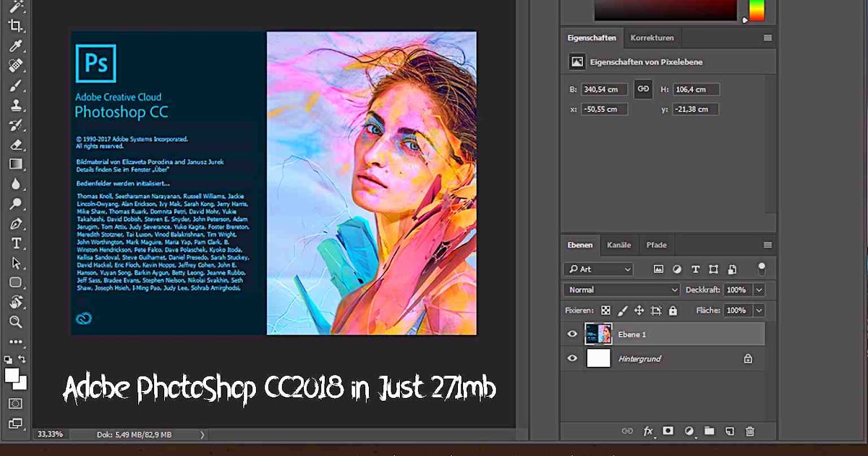Viewport: 868px width, 456px height.
Task: Select the Pen tool
Action: 16,224
